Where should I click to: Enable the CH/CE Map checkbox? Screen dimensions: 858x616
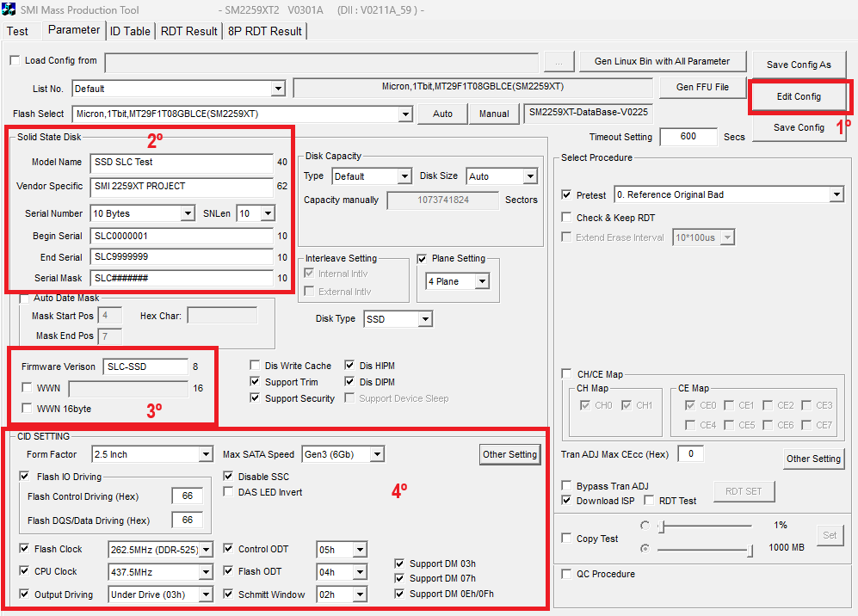point(567,373)
